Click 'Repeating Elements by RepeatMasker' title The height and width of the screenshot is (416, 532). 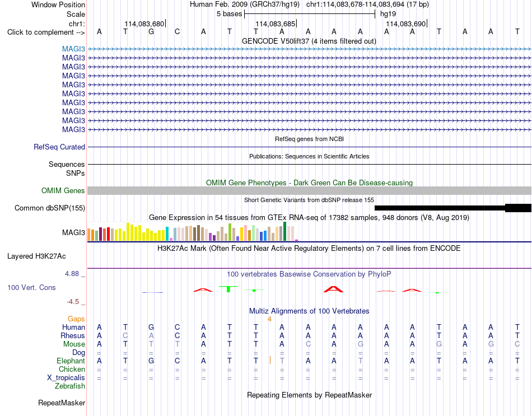309,395
